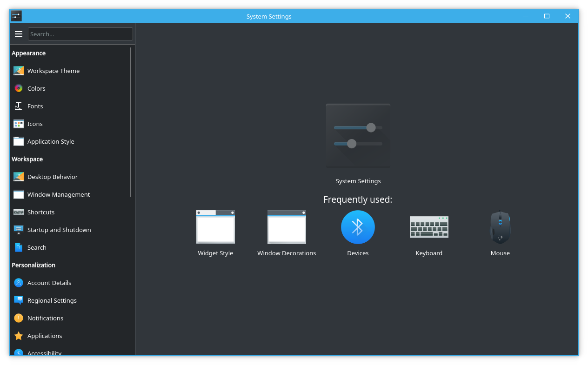Open the hamburger menu button
Screen dimensions: 588x365
click(x=19, y=34)
